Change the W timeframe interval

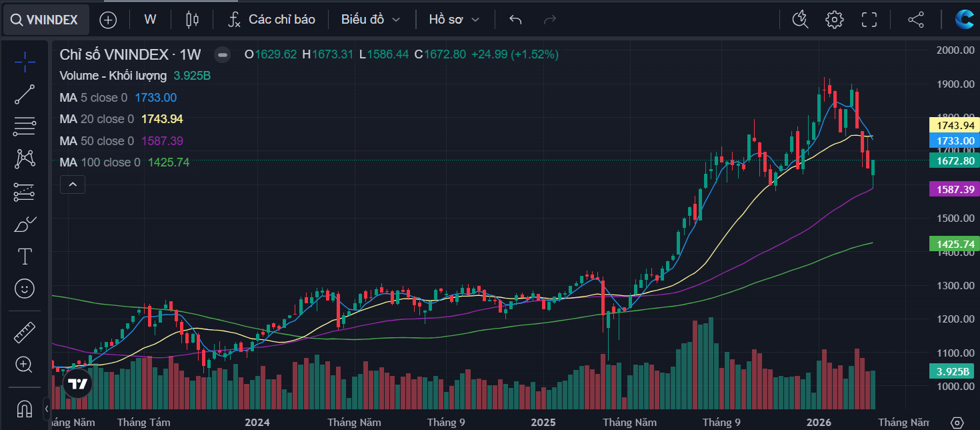point(150,19)
